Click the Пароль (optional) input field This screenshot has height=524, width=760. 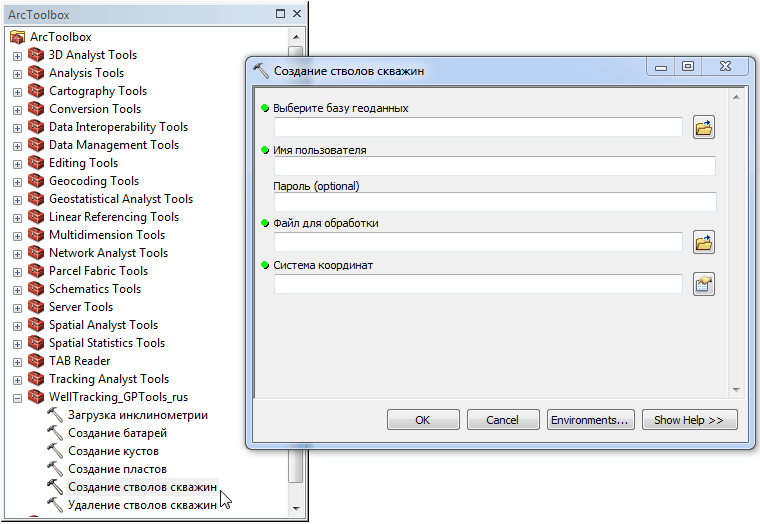[495, 202]
